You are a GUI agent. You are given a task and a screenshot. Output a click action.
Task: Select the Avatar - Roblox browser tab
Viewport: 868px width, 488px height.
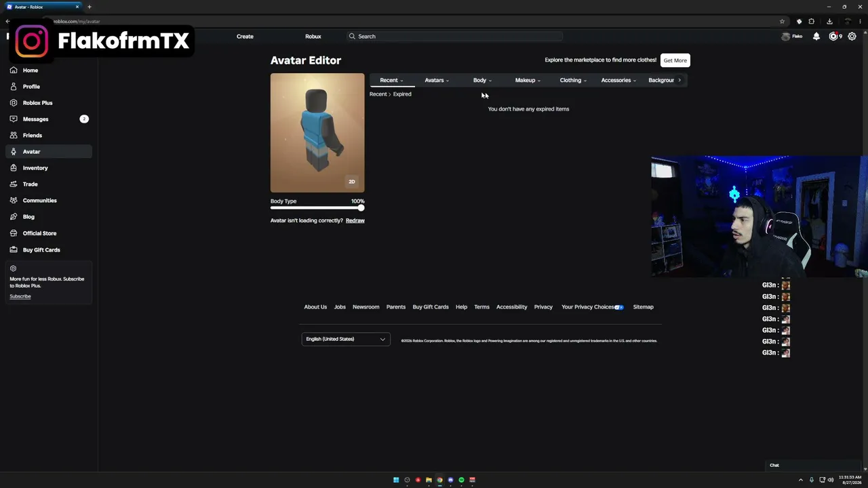pos(42,7)
